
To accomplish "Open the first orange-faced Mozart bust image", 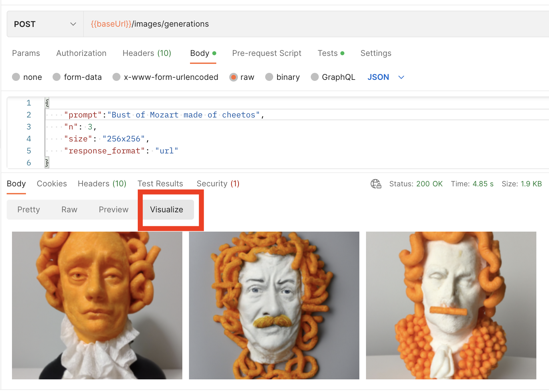I will 97,305.
